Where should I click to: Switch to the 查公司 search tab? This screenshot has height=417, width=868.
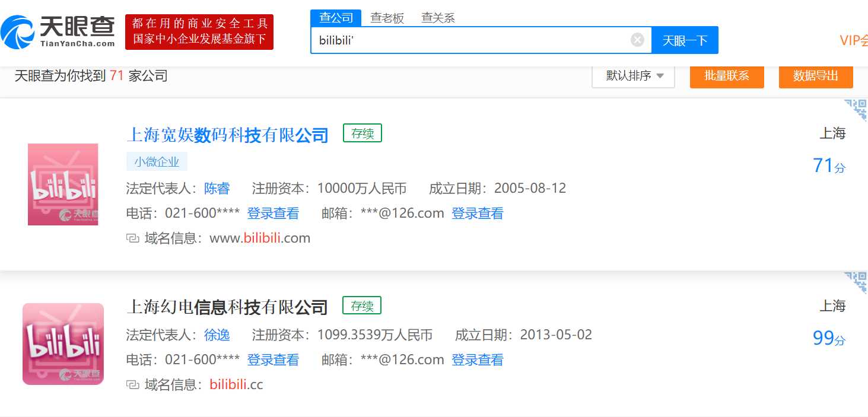click(336, 18)
